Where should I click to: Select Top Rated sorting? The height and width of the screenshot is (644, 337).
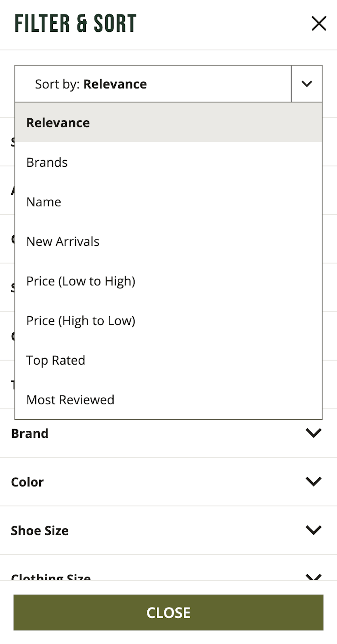pos(56,360)
